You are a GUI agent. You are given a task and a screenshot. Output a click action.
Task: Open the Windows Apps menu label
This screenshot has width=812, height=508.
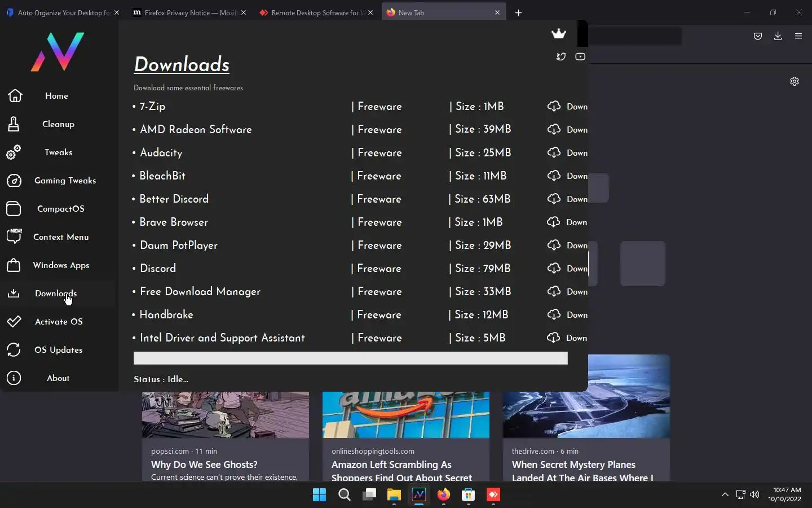61,265
